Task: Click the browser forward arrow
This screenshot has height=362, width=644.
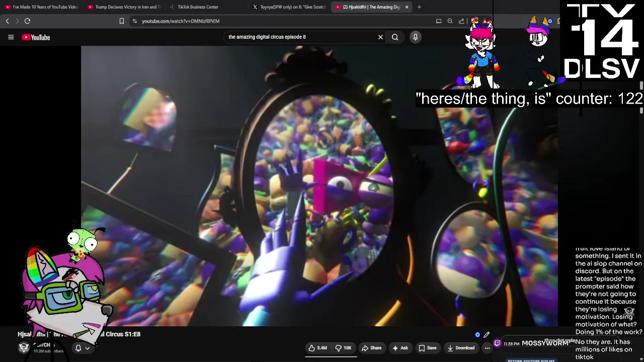Action: (17, 21)
